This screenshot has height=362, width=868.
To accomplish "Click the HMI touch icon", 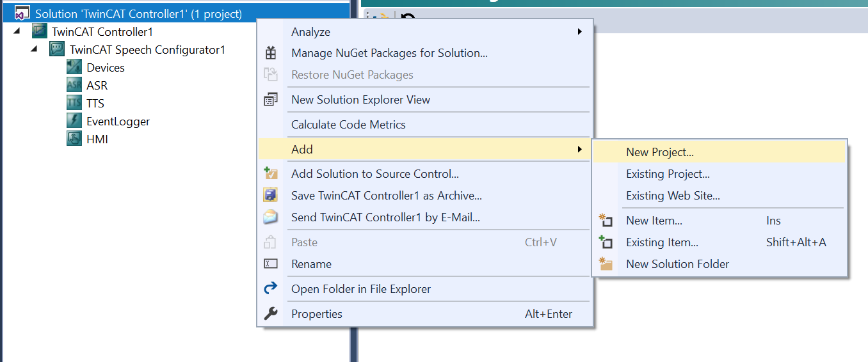I will 74,139.
